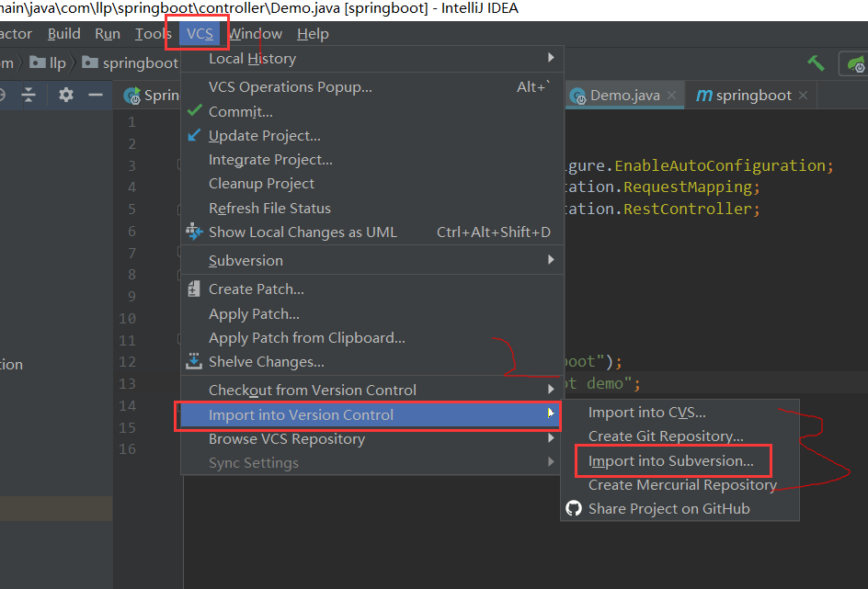The height and width of the screenshot is (589, 868).
Task: Open the Help menu
Action: (x=313, y=34)
